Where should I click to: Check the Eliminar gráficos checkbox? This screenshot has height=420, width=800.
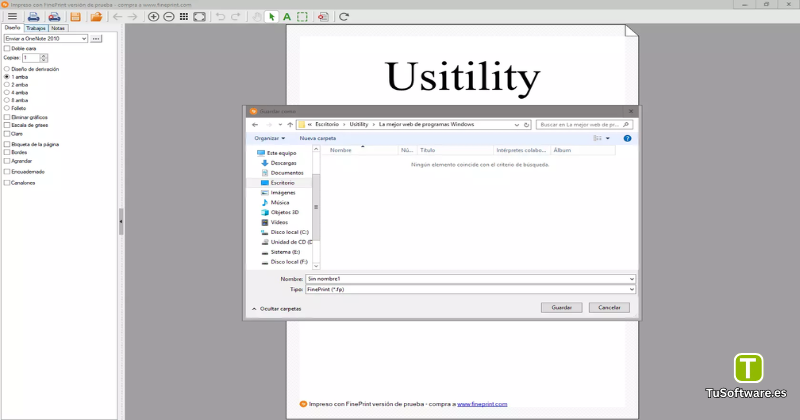[7, 117]
